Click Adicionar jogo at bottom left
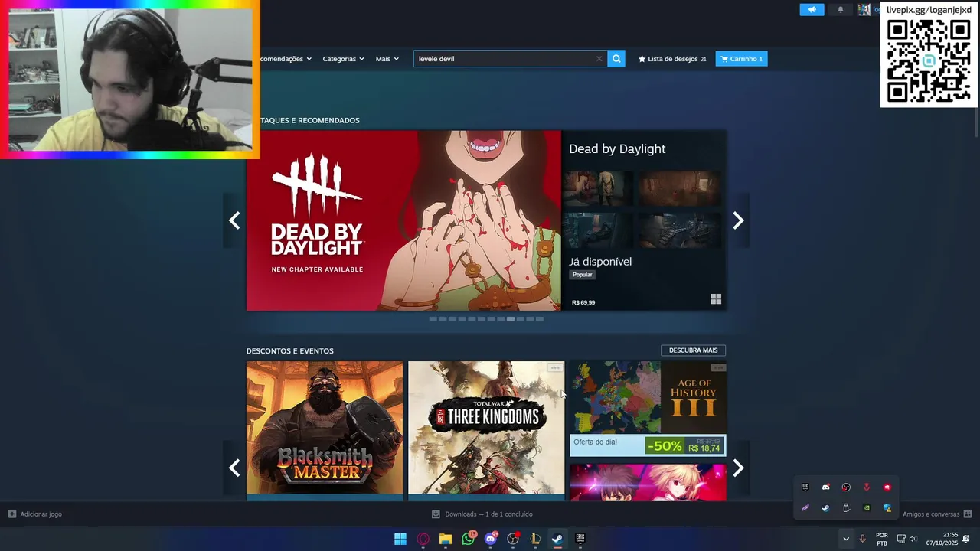Image resolution: width=980 pixels, height=551 pixels. click(35, 514)
